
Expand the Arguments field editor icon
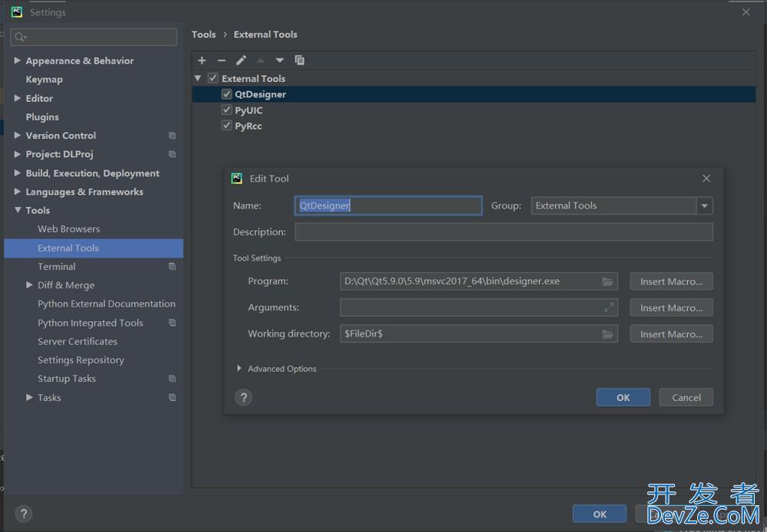click(x=608, y=307)
